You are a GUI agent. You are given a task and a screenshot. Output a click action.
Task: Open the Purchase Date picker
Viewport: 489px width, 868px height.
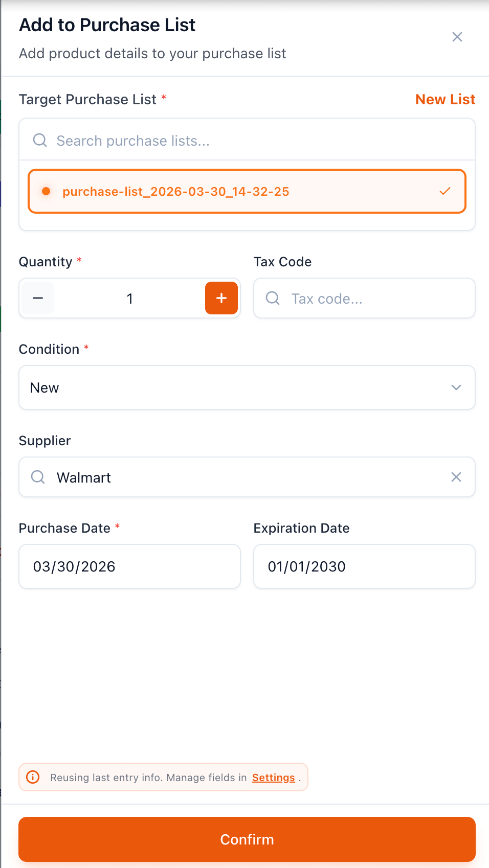point(129,566)
